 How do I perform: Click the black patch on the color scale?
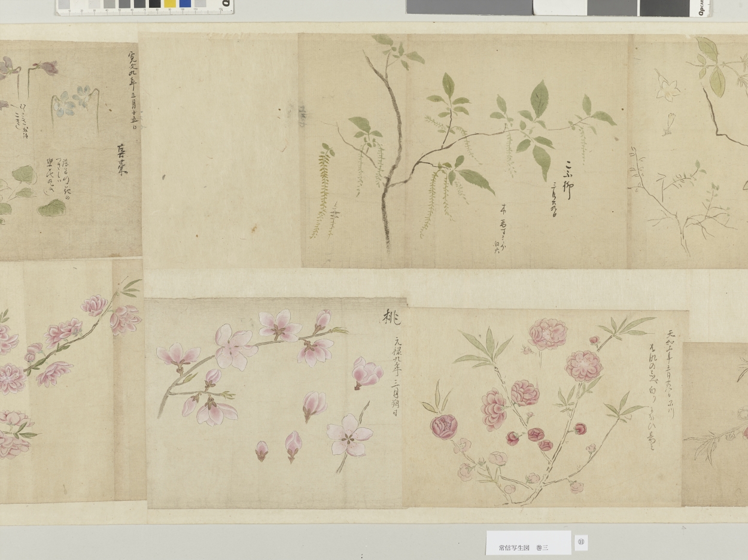pos(155,4)
